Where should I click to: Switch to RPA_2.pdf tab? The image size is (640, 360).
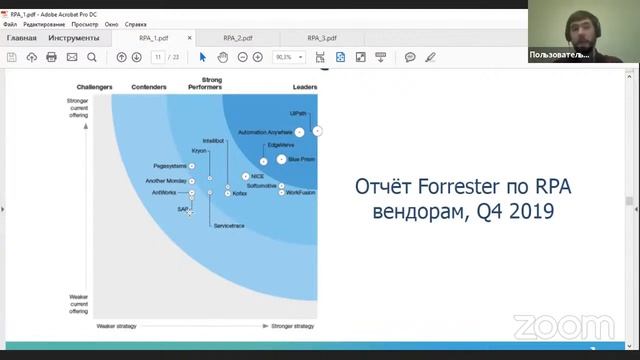pyautogui.click(x=238, y=38)
